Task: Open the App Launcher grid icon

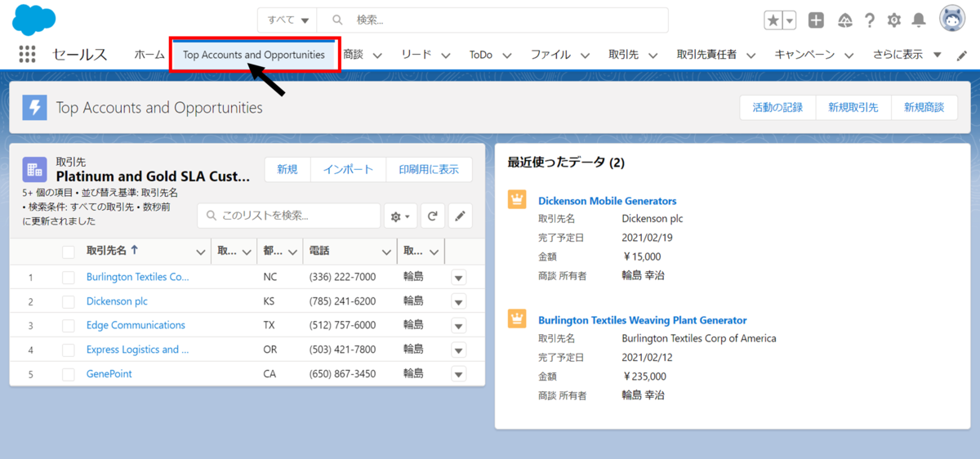Action: pos(27,55)
